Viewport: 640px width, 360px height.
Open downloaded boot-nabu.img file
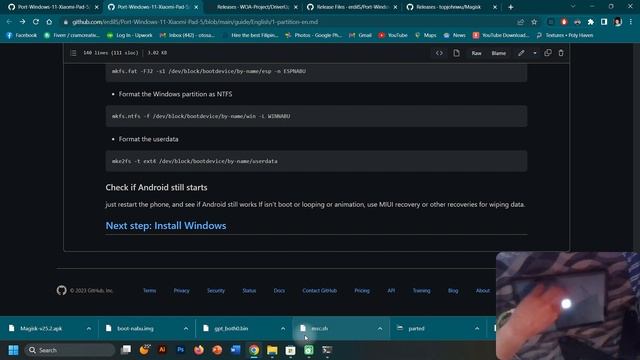tap(135, 328)
